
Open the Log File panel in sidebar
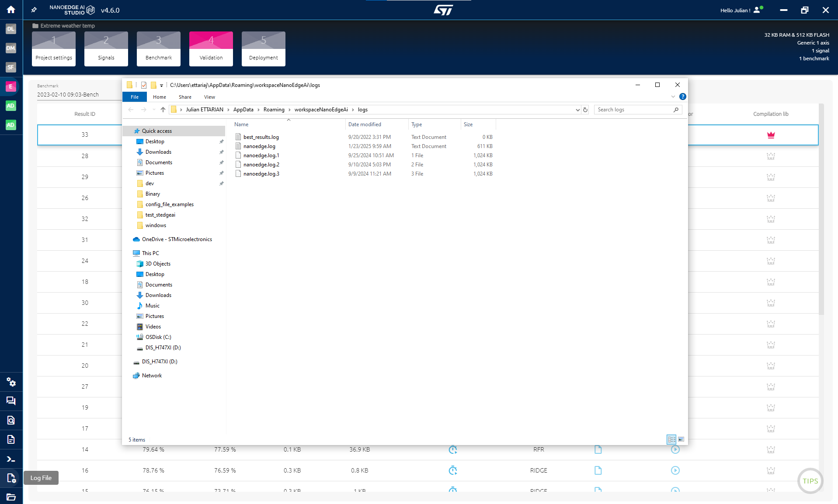click(x=11, y=478)
